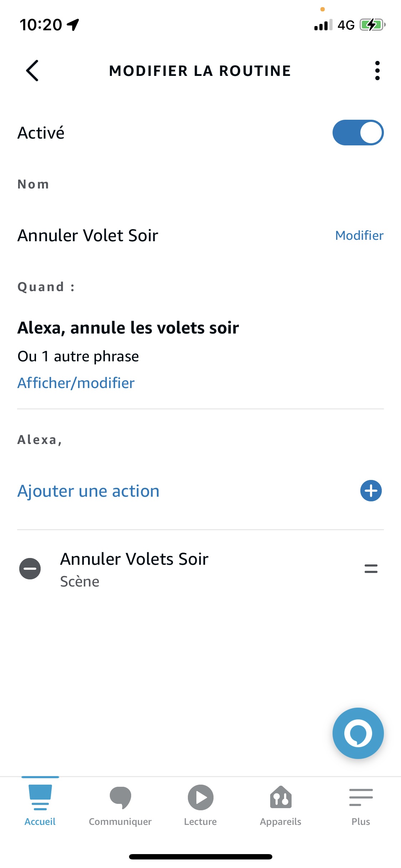Remove the Annuler Volets Soir scene action
The height and width of the screenshot is (868, 401).
(30, 568)
